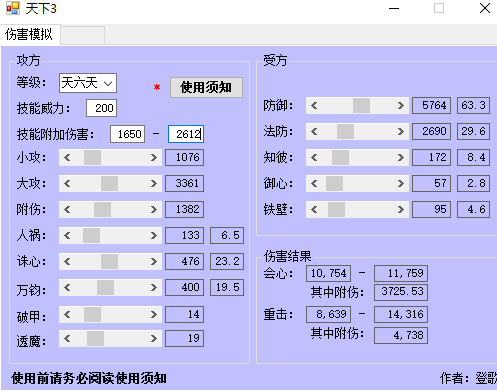Click the 知彼 slider thumb
Screen dimensions: 497x391
click(x=340, y=157)
